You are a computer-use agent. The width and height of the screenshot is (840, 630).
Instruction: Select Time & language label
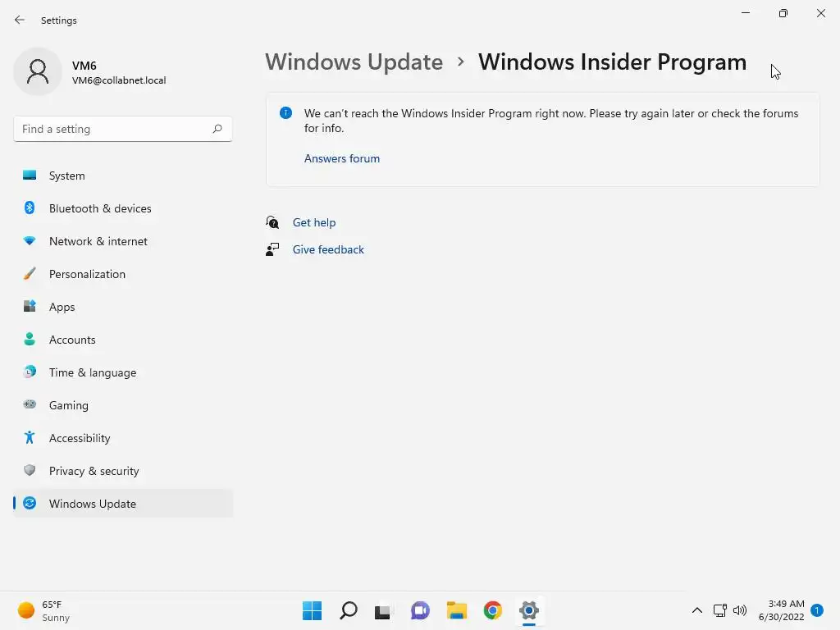93,372
